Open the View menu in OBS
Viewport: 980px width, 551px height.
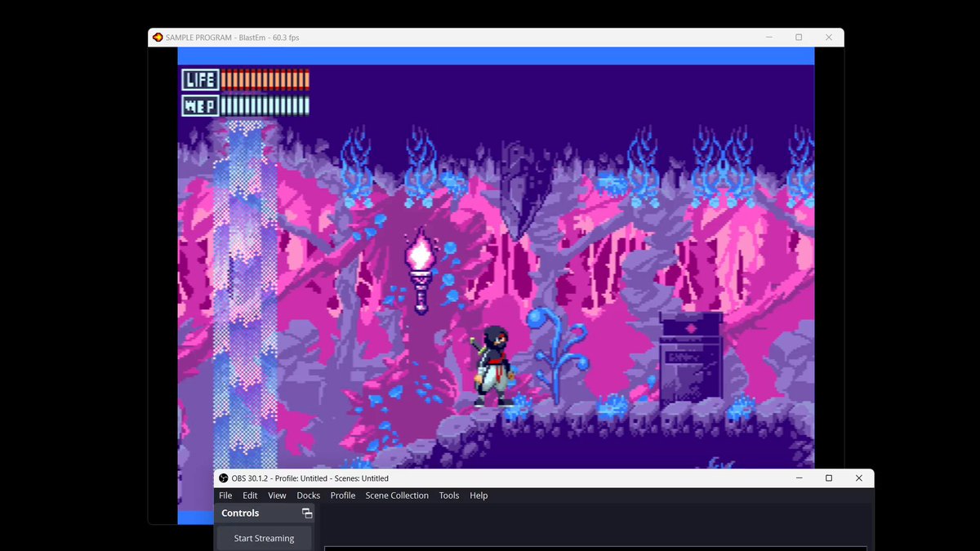(277, 495)
